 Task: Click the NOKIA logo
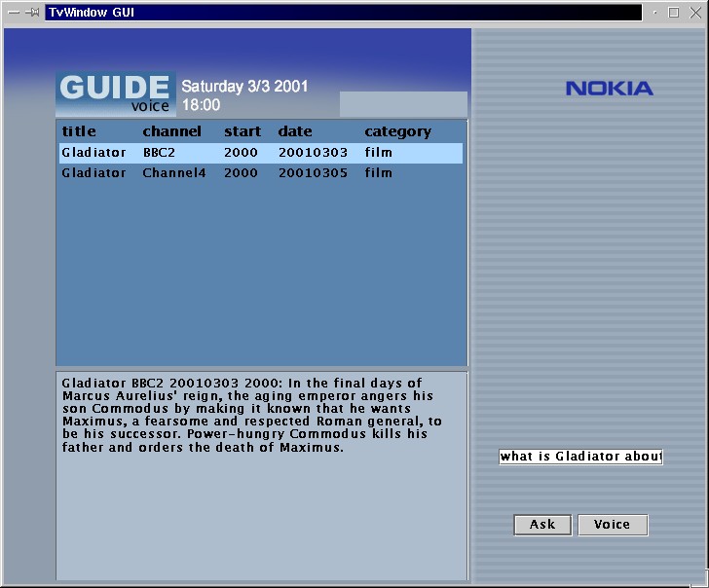pyautogui.click(x=609, y=89)
